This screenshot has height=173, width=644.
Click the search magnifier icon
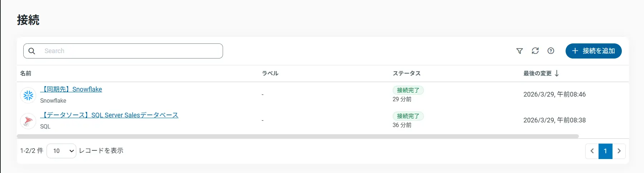[32, 51]
